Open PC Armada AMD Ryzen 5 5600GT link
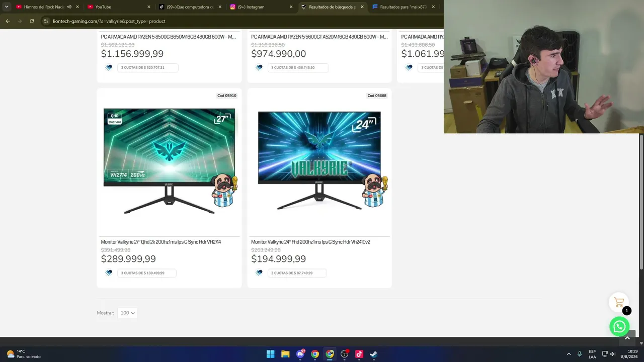 [319, 37]
